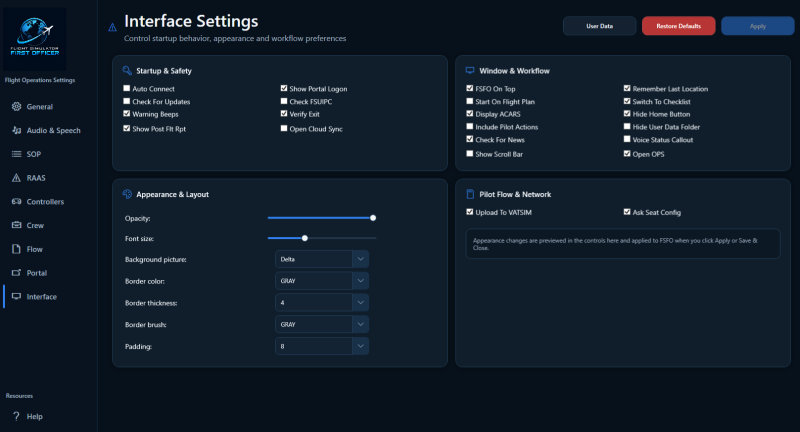Uncheck Check FSUIPC option
800x432 pixels.
tap(284, 101)
